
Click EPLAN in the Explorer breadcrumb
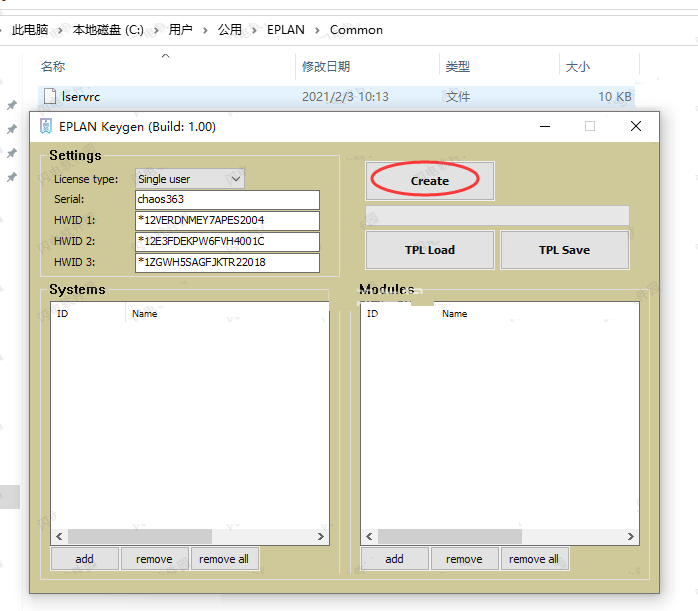pos(286,30)
